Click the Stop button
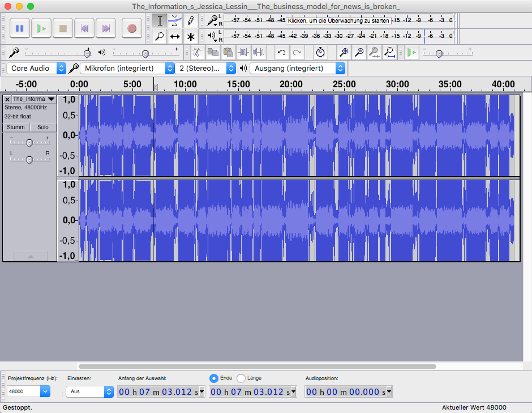This screenshot has width=532, height=413. click(x=63, y=28)
